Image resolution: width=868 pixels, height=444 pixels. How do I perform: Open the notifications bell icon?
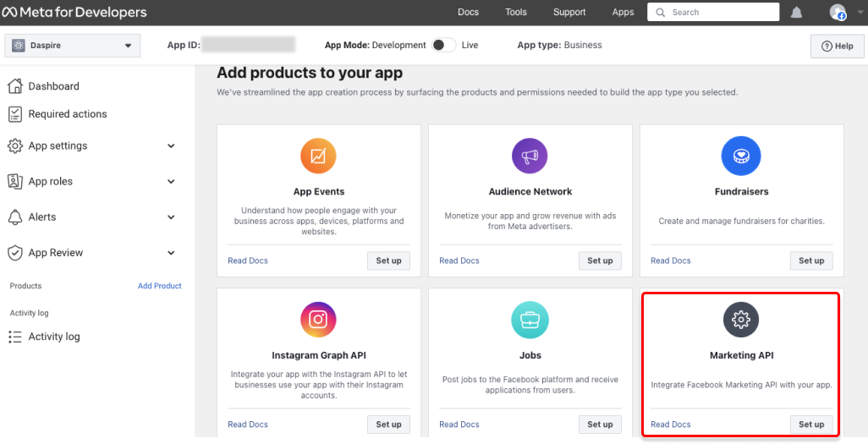[796, 12]
